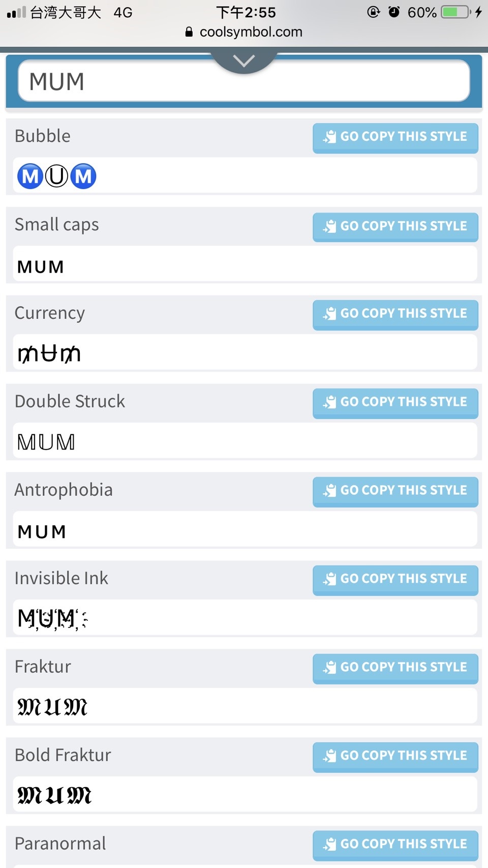Viewport: 488px width, 868px height.
Task: Tap the battery icon in the status bar
Action: pos(456,12)
